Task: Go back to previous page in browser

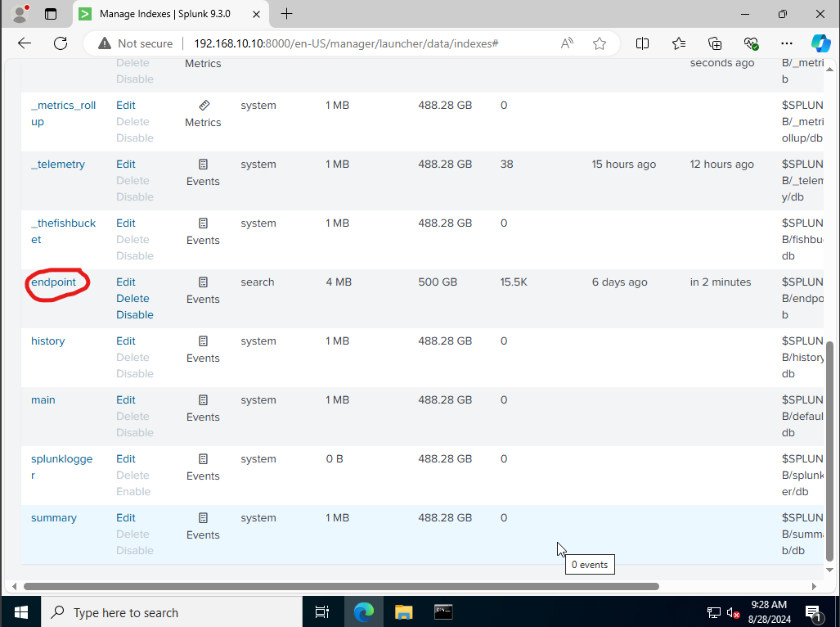Action: pos(25,43)
